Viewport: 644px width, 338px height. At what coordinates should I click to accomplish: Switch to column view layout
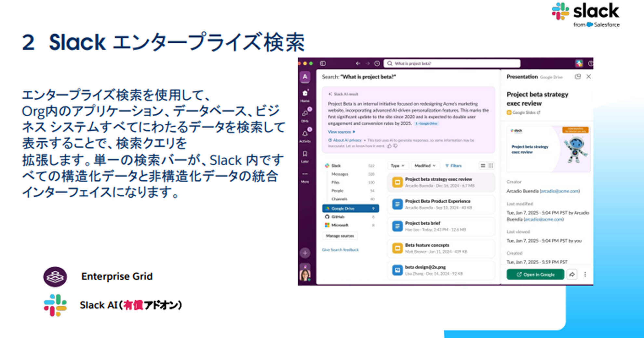click(x=491, y=166)
